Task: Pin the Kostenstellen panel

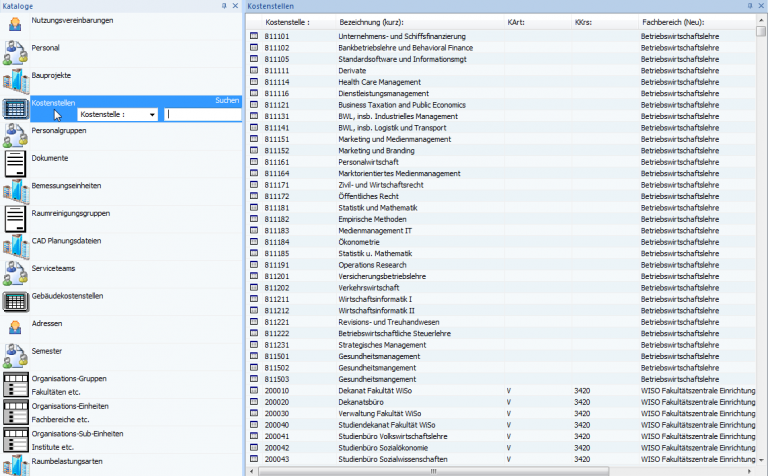Action: pyautogui.click(x=749, y=6)
